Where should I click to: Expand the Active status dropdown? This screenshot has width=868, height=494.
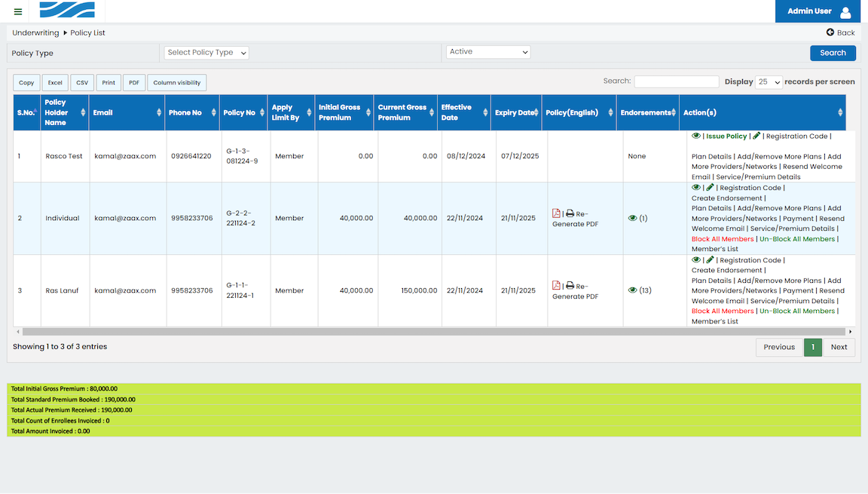click(488, 52)
